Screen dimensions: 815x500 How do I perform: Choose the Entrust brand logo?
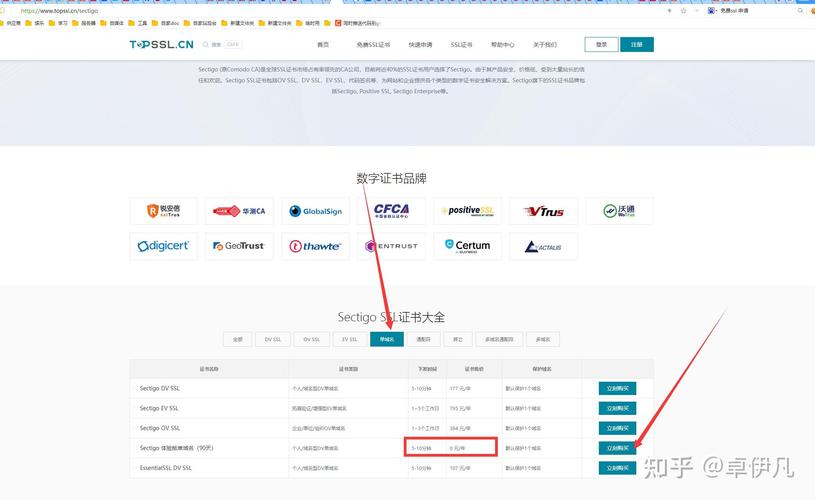(391, 246)
